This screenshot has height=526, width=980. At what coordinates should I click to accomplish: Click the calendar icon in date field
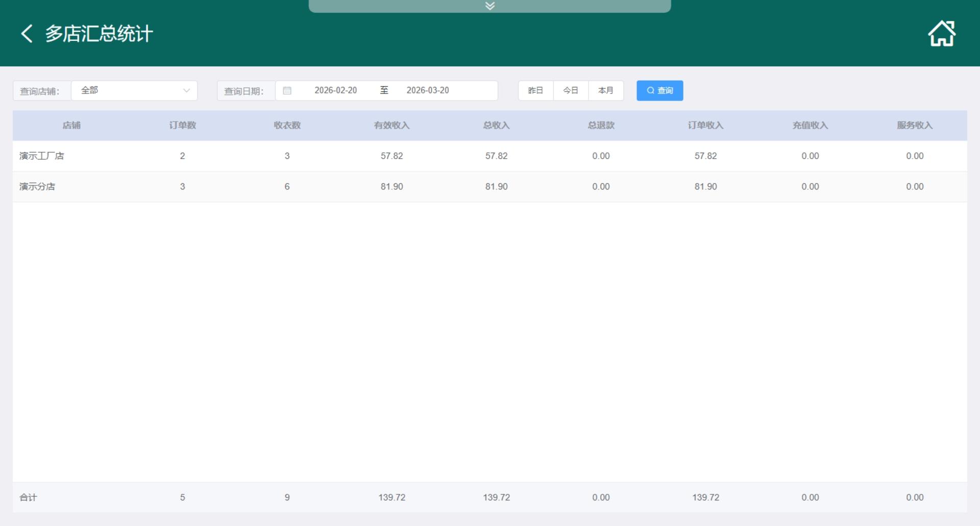[287, 90]
